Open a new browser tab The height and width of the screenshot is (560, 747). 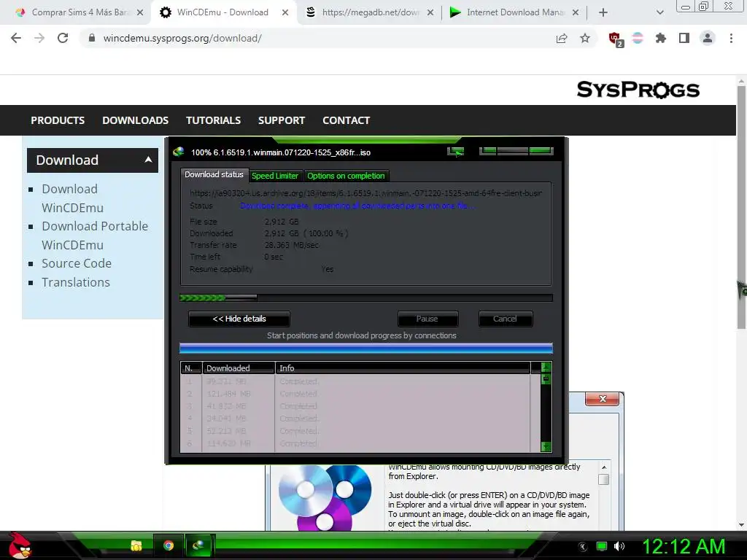(x=603, y=12)
